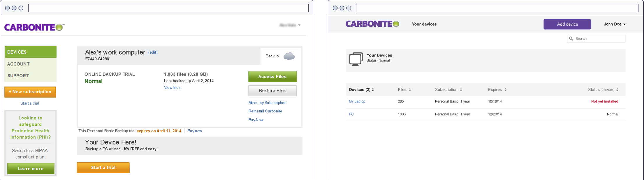The image size is (644, 180).
Task: Sort the Subscription column
Action: [x=461, y=90]
